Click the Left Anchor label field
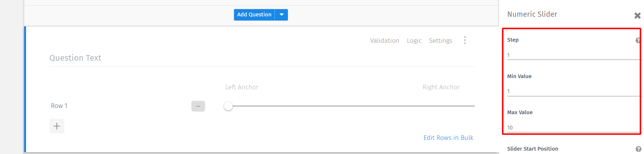644x154 pixels. (x=242, y=87)
